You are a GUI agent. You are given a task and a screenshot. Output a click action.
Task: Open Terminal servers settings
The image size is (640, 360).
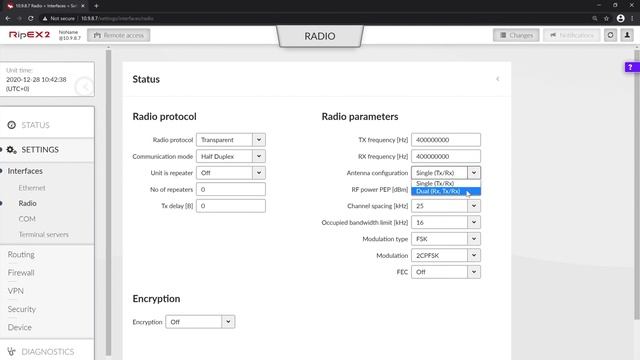[x=44, y=235]
